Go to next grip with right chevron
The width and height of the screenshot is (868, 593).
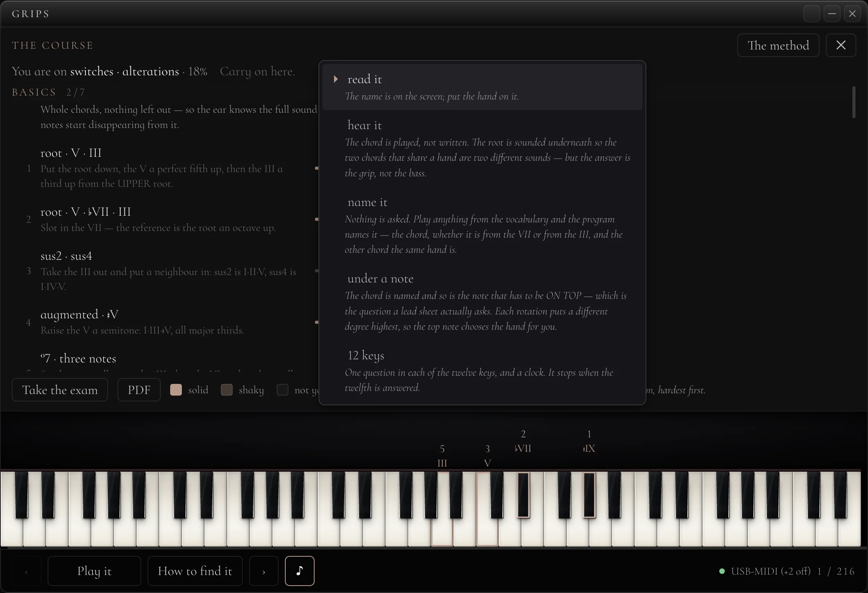[x=264, y=571]
